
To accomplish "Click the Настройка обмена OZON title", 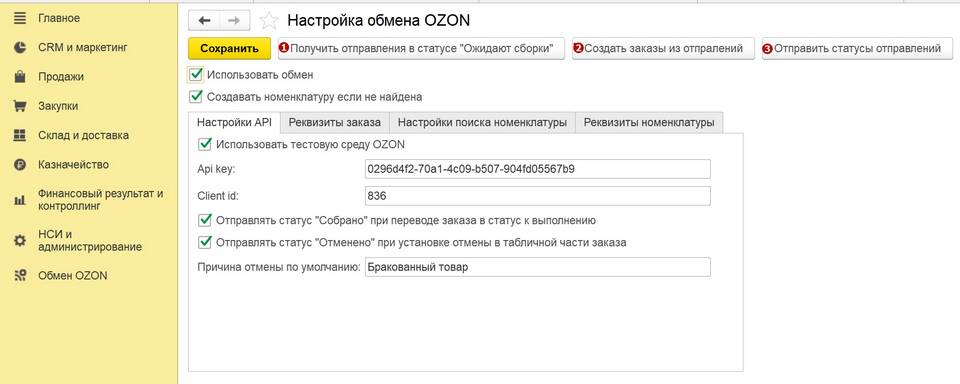I will coord(378,20).
